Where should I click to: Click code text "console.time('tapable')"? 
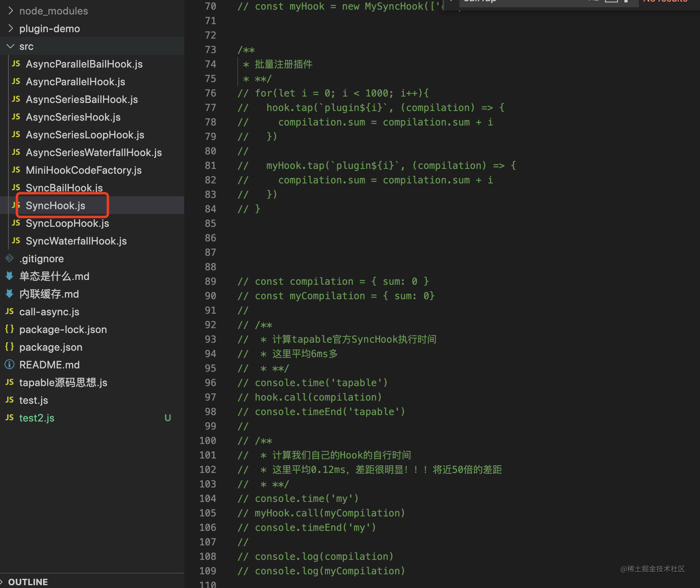(x=321, y=382)
